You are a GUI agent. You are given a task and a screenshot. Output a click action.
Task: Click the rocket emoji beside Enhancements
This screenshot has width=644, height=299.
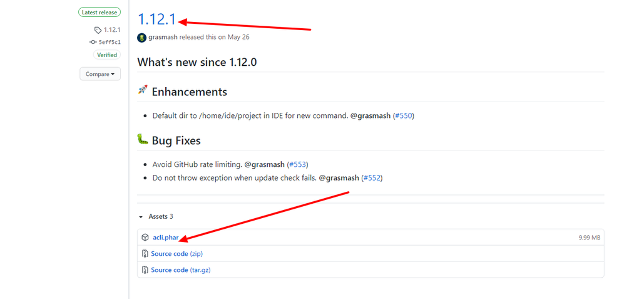click(143, 91)
